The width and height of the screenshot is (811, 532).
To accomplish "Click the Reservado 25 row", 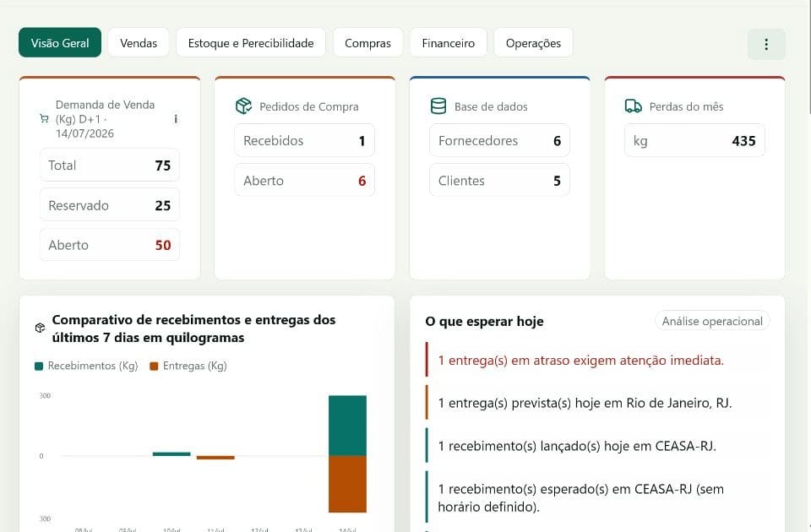I will tap(110, 205).
